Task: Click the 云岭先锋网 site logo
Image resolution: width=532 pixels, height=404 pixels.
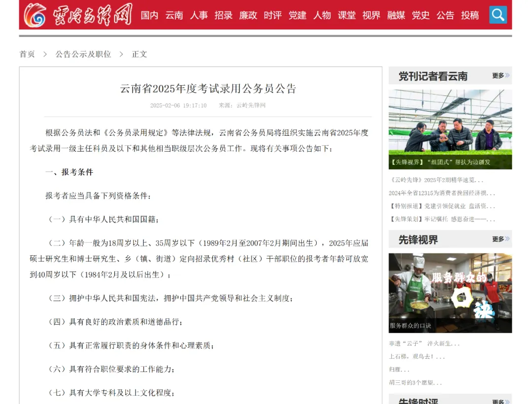Action: (79, 14)
